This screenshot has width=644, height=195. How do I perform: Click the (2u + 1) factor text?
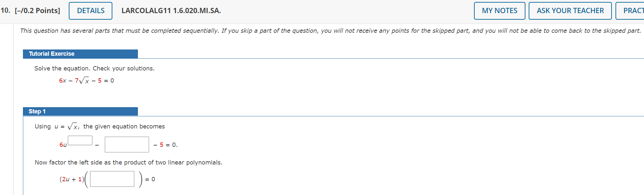(x=71, y=179)
